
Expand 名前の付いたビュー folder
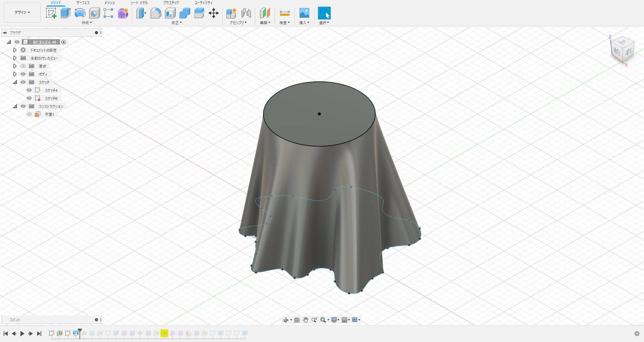(15, 58)
